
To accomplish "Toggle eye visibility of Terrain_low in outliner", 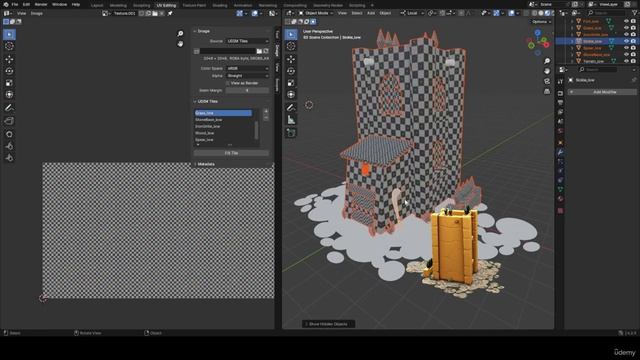I will (626, 61).
